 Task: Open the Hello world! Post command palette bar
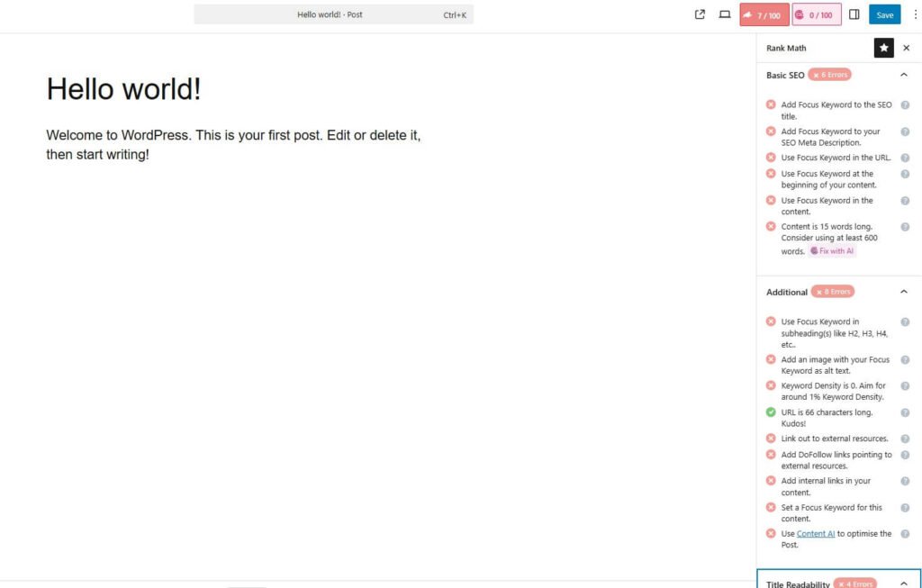click(x=333, y=14)
